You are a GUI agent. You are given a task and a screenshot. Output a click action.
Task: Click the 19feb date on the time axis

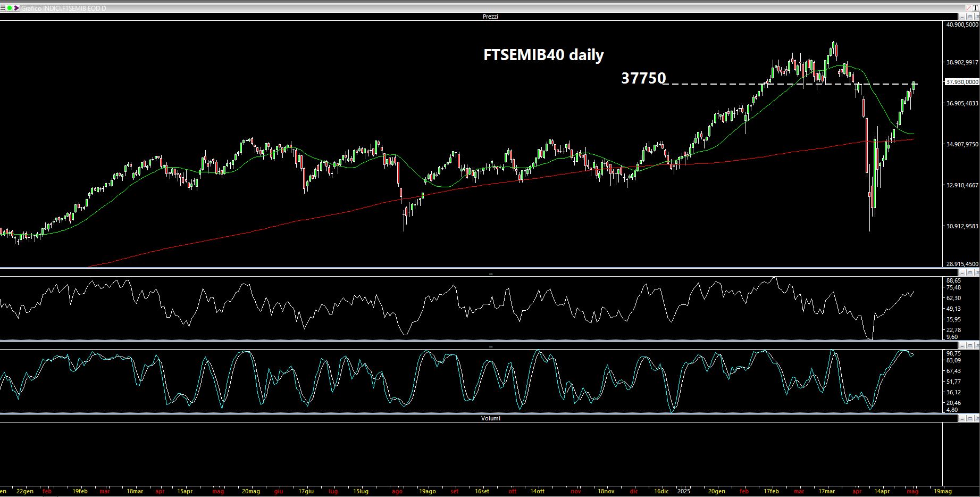[80, 491]
